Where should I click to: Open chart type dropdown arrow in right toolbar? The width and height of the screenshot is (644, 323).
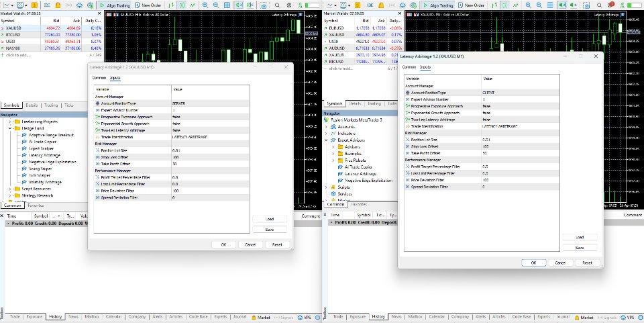335,5
